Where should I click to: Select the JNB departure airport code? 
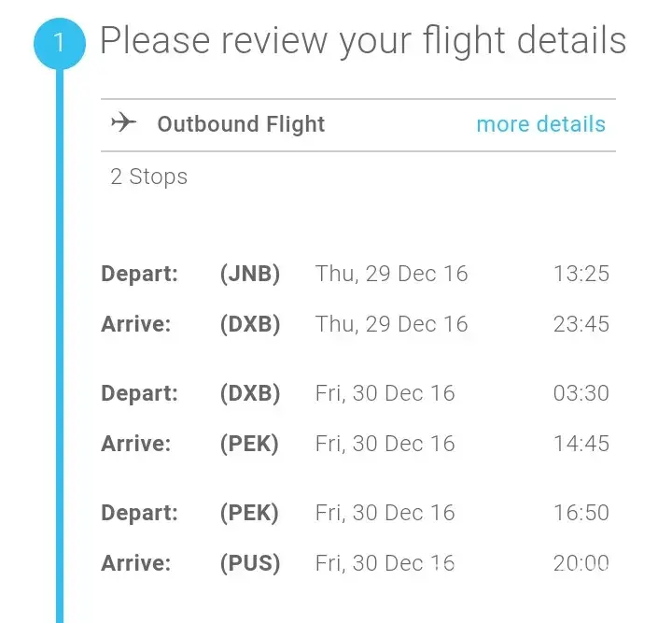point(250,274)
